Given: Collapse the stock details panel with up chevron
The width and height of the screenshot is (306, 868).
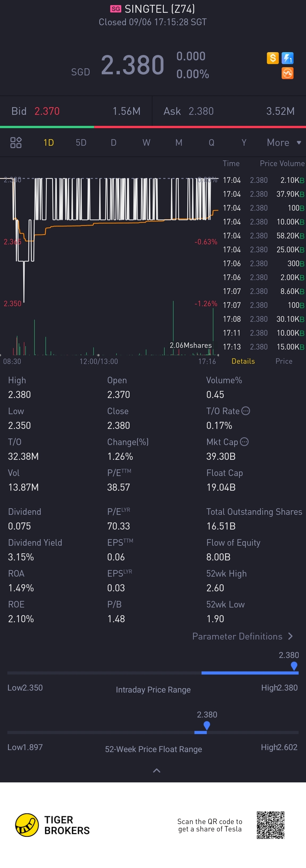Looking at the screenshot, I should [x=156, y=770].
